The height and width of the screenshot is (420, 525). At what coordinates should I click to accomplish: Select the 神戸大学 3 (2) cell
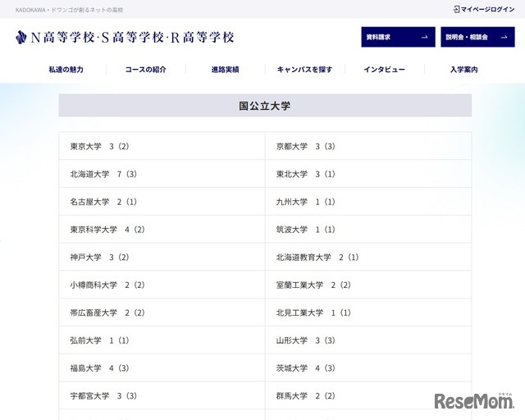click(162, 258)
